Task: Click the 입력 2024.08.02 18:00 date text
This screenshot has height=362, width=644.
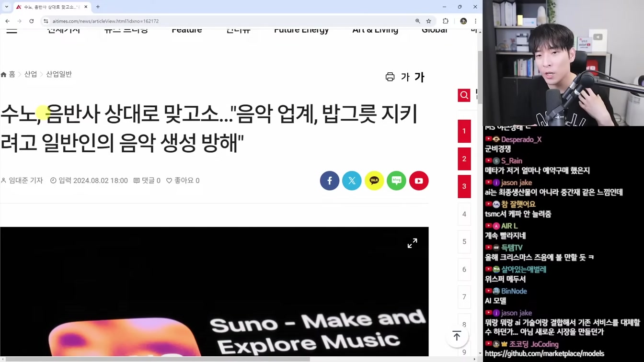Action: tap(89, 181)
